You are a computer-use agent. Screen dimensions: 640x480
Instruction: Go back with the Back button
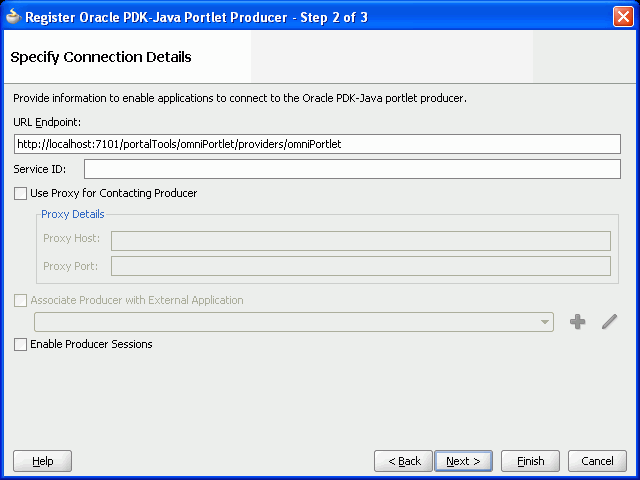click(x=403, y=461)
